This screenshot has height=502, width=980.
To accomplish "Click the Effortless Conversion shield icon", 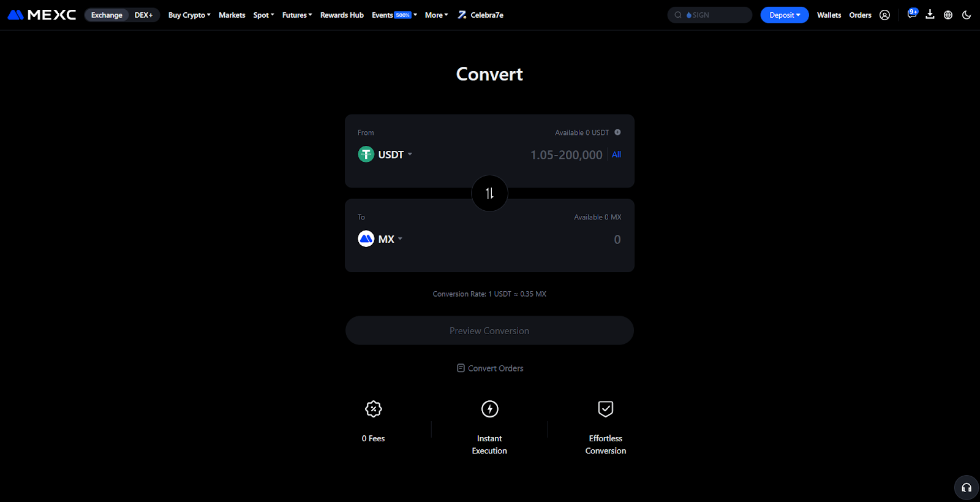I will coord(606,409).
